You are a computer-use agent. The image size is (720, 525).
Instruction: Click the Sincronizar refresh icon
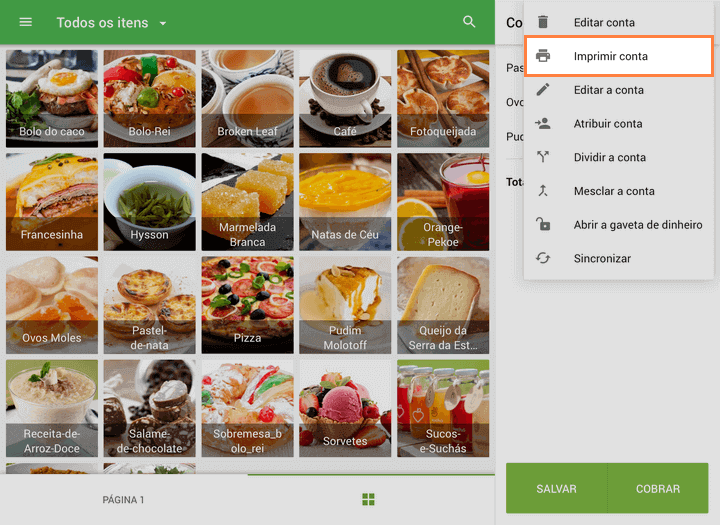click(543, 258)
